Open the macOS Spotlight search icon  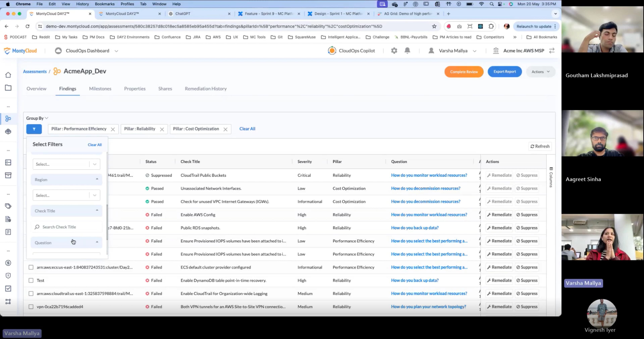coord(492,4)
